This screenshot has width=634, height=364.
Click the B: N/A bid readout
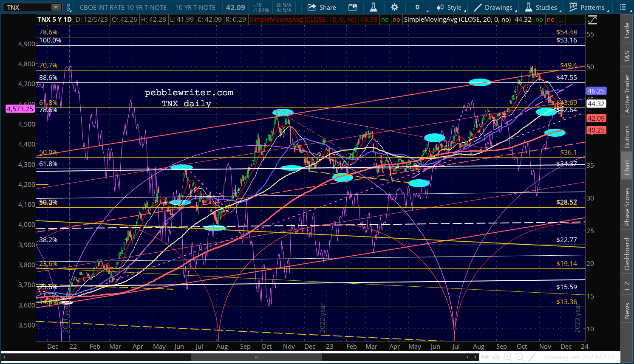pos(284,5)
